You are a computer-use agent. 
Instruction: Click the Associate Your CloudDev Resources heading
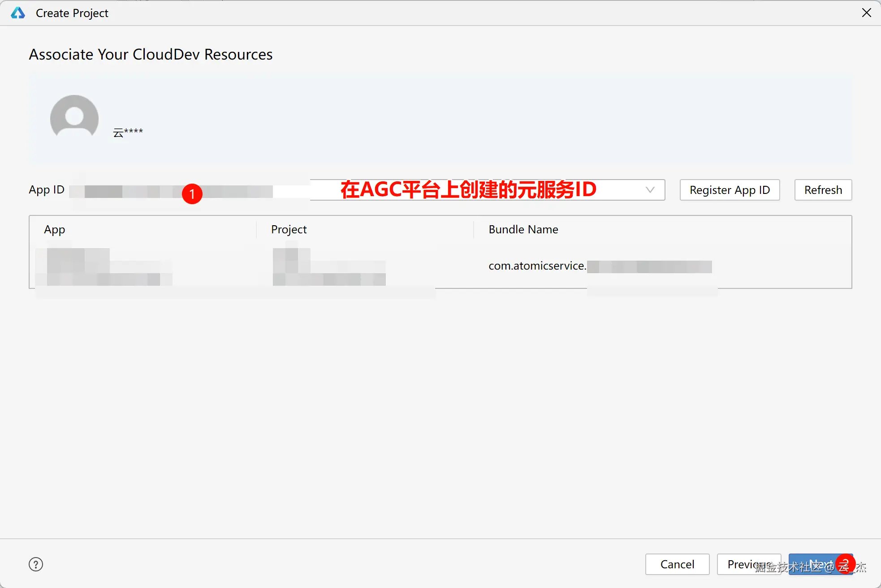click(x=151, y=55)
